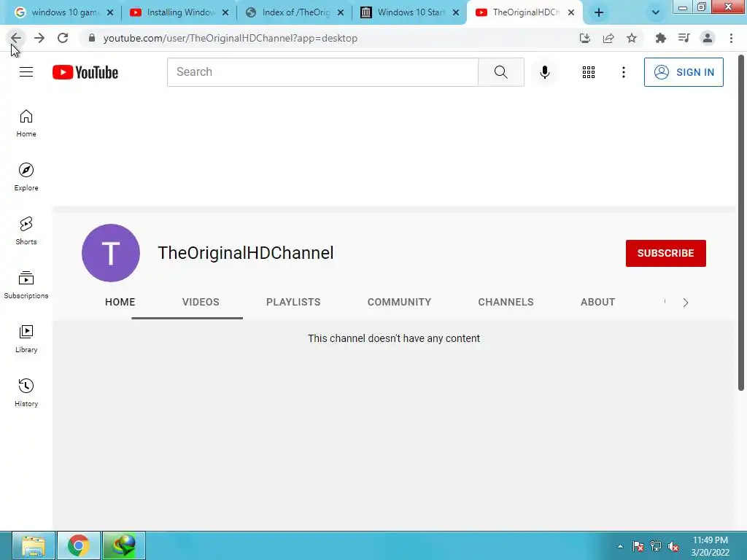Reload the current page
Screen dimensions: 747x560
(63, 38)
